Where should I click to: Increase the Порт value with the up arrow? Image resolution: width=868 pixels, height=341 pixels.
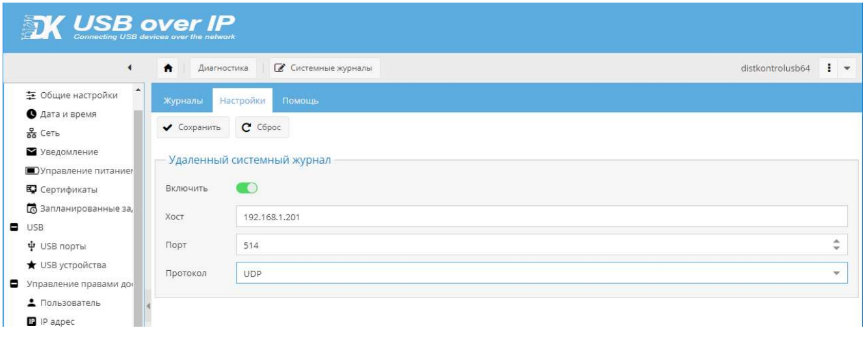click(x=837, y=242)
